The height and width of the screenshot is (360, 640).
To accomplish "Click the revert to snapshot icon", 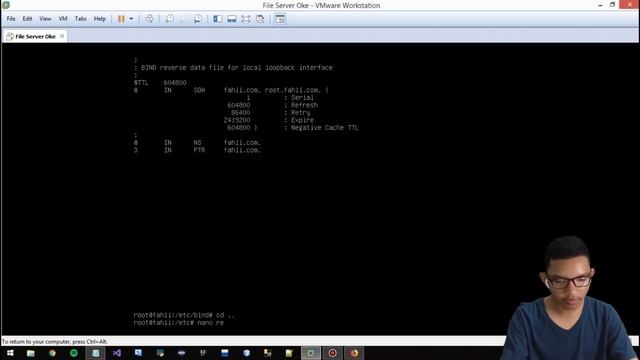I will point(184,19).
